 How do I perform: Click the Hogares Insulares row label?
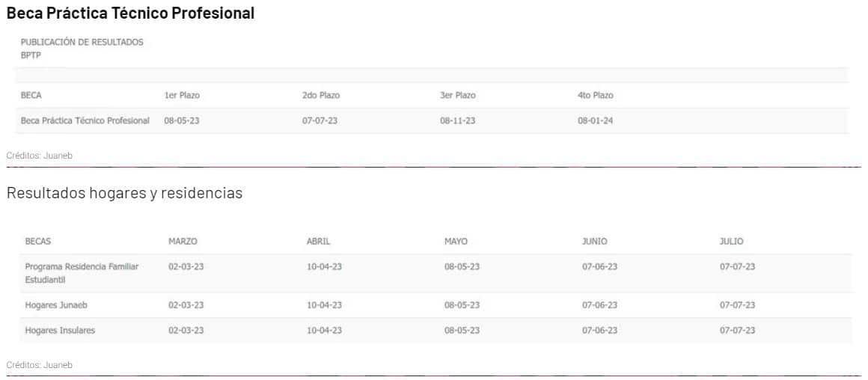[60, 331]
